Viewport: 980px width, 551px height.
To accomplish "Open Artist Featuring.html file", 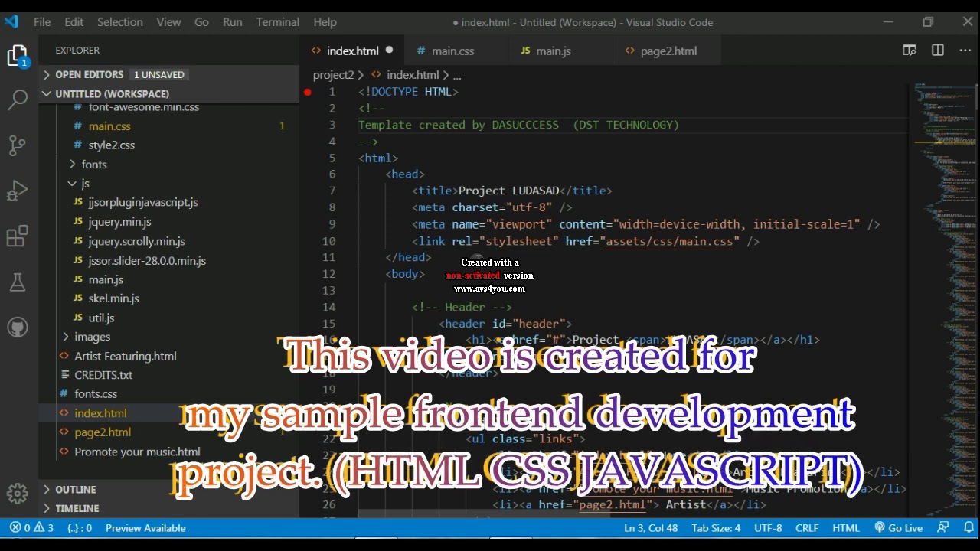I will [x=126, y=356].
